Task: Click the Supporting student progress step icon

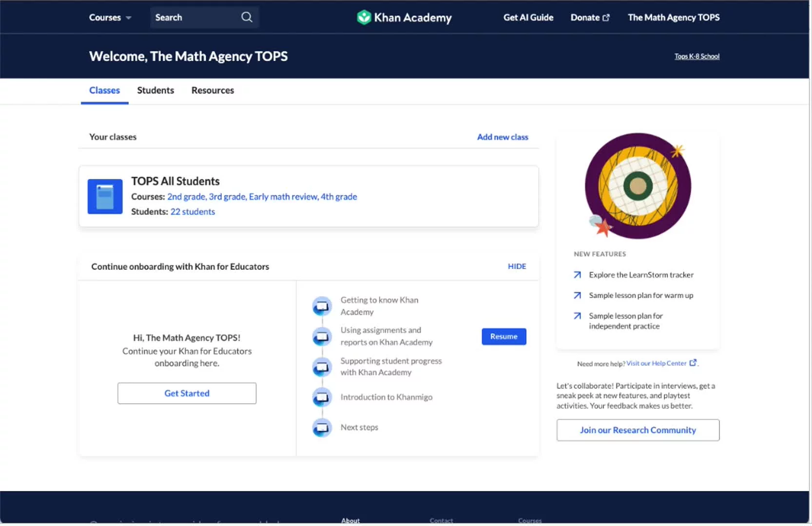Action: (322, 367)
